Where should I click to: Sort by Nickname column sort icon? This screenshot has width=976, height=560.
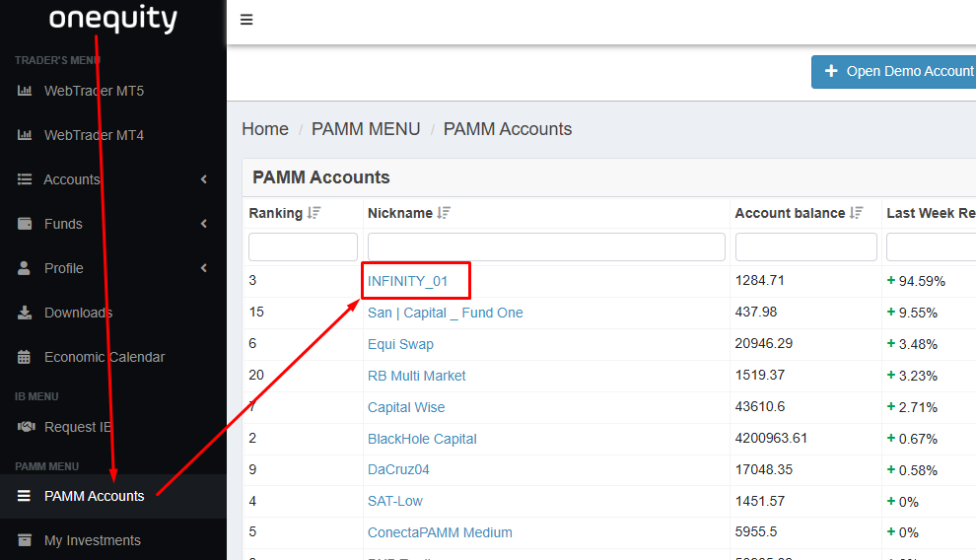[x=444, y=213]
